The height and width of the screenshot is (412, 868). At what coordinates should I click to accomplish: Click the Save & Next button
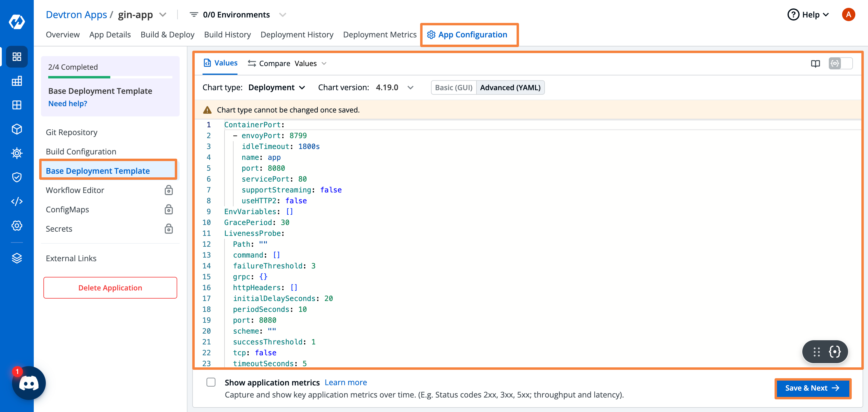click(813, 388)
